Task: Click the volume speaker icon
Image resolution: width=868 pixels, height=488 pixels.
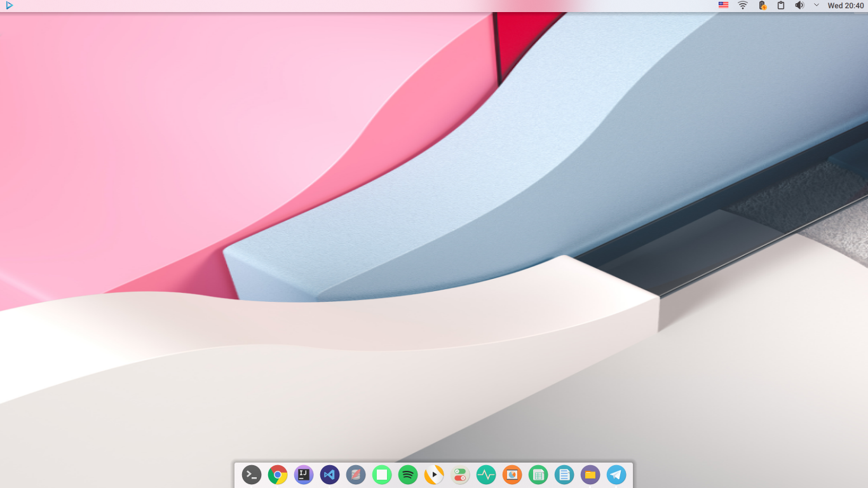Action: click(x=799, y=5)
